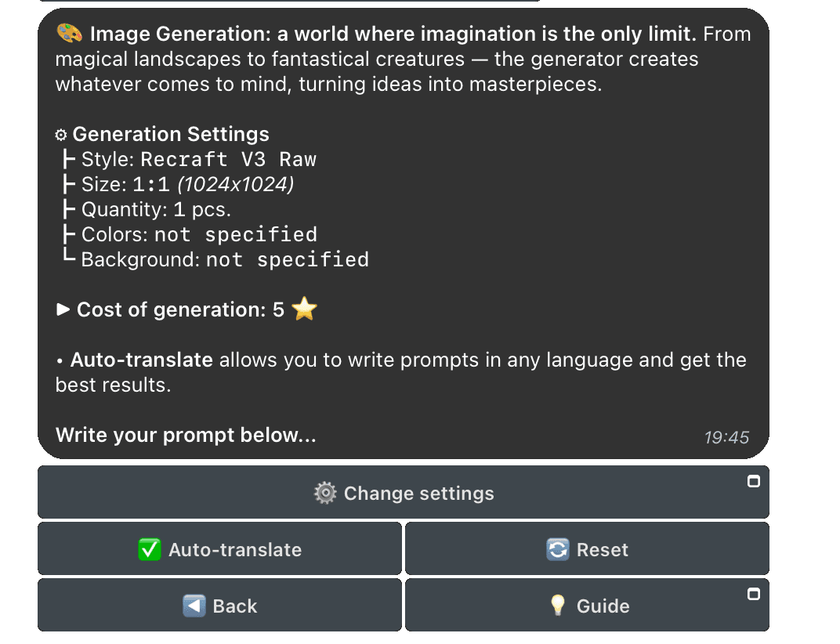Click the Background 'not specified' value
840x644 pixels.
tap(287, 260)
